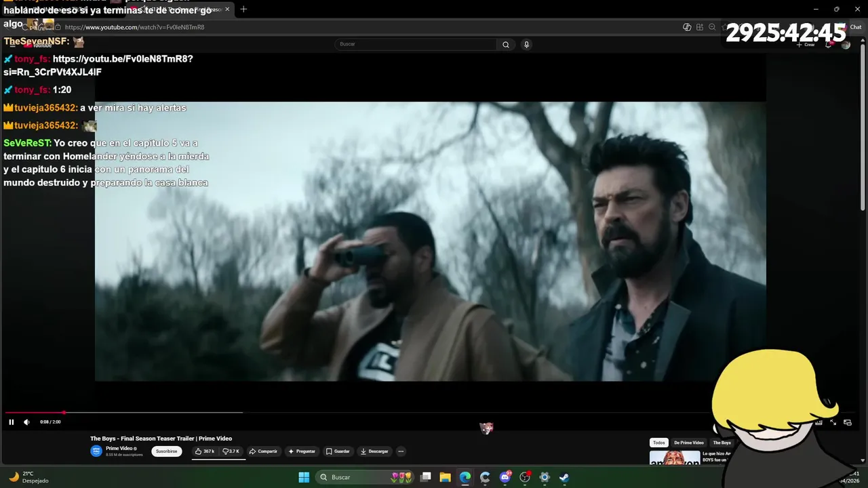Click the Suscribirse button
Viewport: 868px width, 488px height.
[166, 451]
